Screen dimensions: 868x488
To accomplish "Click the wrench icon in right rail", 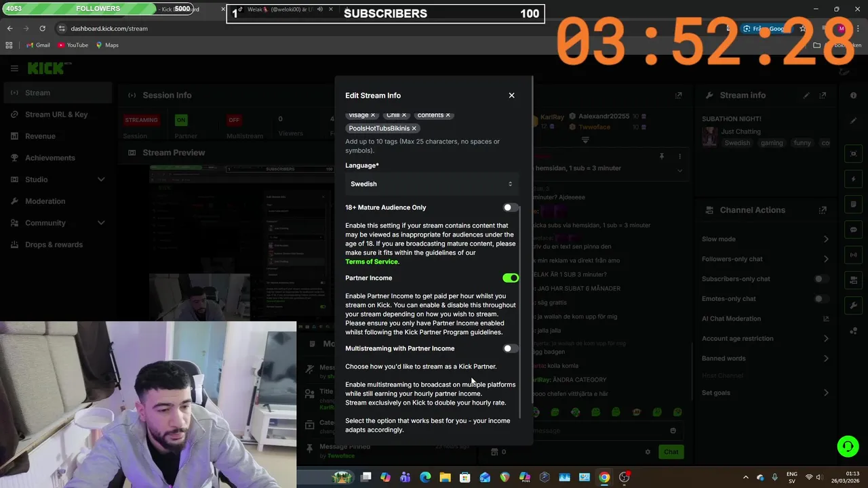I will (x=853, y=305).
